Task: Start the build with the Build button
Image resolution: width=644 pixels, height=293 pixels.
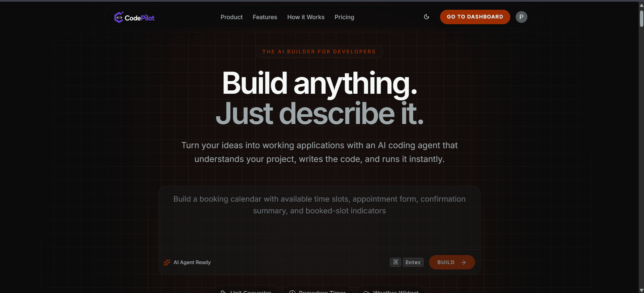Action: 452,262
